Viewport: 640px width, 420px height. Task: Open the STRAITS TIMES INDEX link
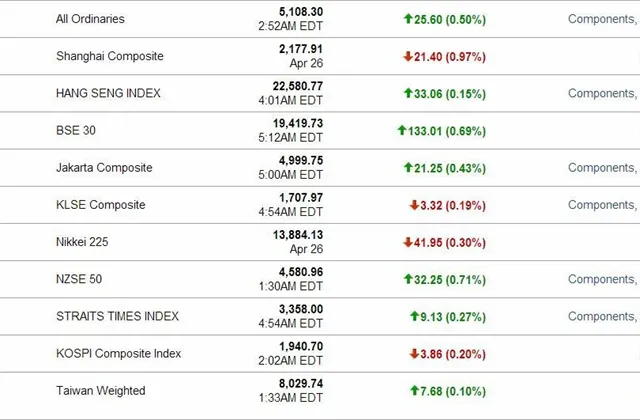(x=118, y=316)
